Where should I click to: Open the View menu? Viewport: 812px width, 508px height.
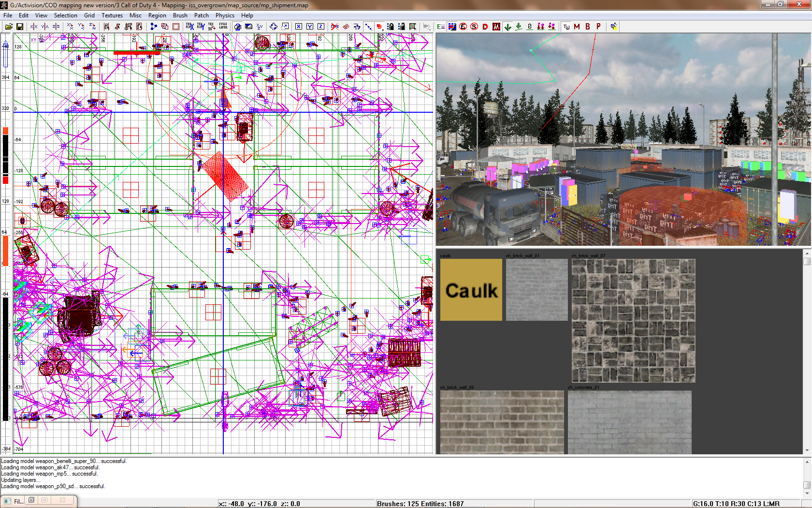pos(41,15)
